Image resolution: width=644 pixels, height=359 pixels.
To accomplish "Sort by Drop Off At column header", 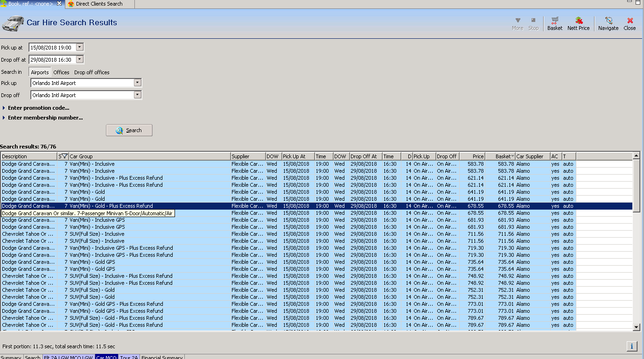I will coord(366,156).
